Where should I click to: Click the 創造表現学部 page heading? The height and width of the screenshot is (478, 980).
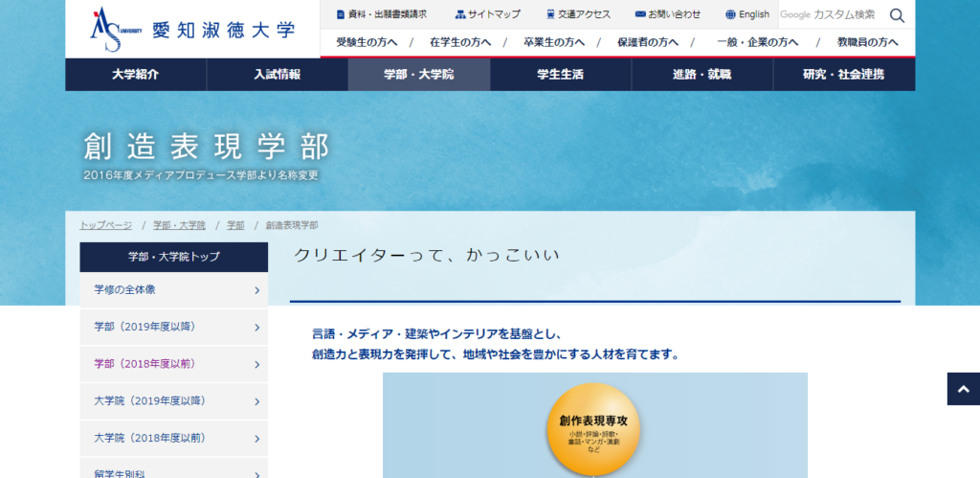pyautogui.click(x=207, y=148)
